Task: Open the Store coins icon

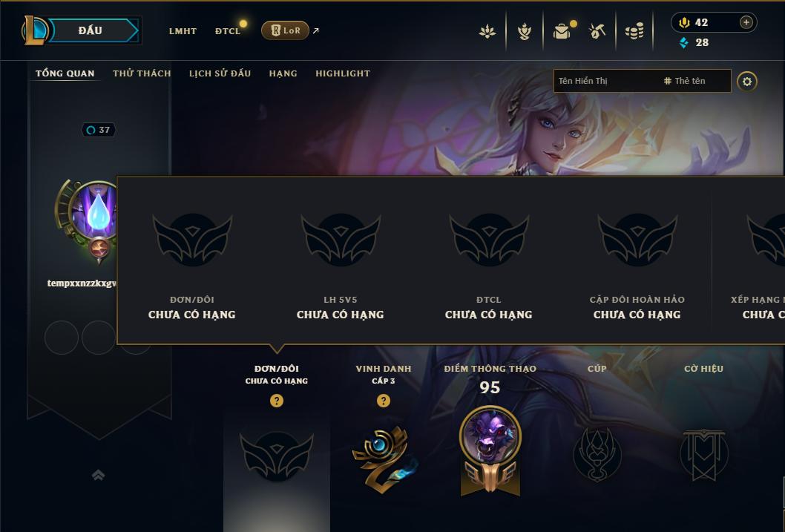Action: pyautogui.click(x=634, y=31)
